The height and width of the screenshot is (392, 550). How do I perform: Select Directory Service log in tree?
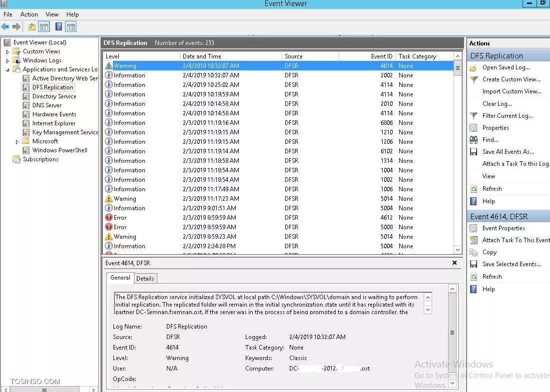[54, 96]
